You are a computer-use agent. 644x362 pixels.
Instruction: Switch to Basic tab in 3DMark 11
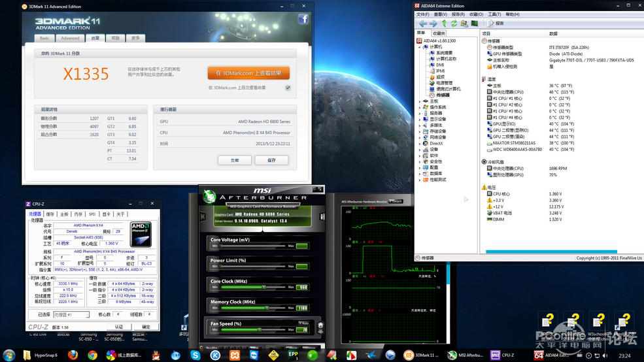44,38
